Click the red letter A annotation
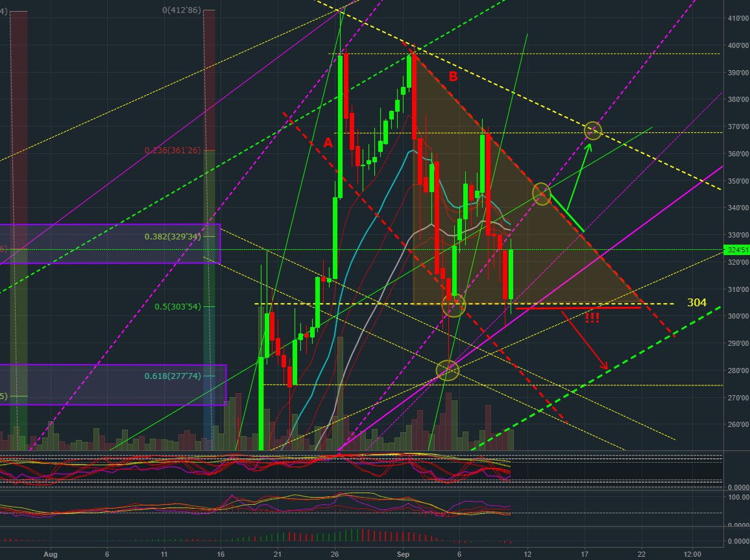 [328, 143]
